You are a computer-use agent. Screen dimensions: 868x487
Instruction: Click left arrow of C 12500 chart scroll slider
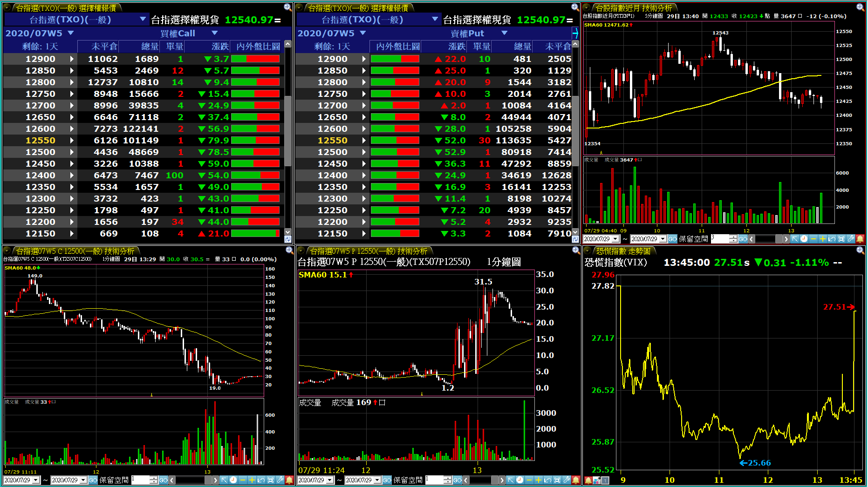point(172,480)
